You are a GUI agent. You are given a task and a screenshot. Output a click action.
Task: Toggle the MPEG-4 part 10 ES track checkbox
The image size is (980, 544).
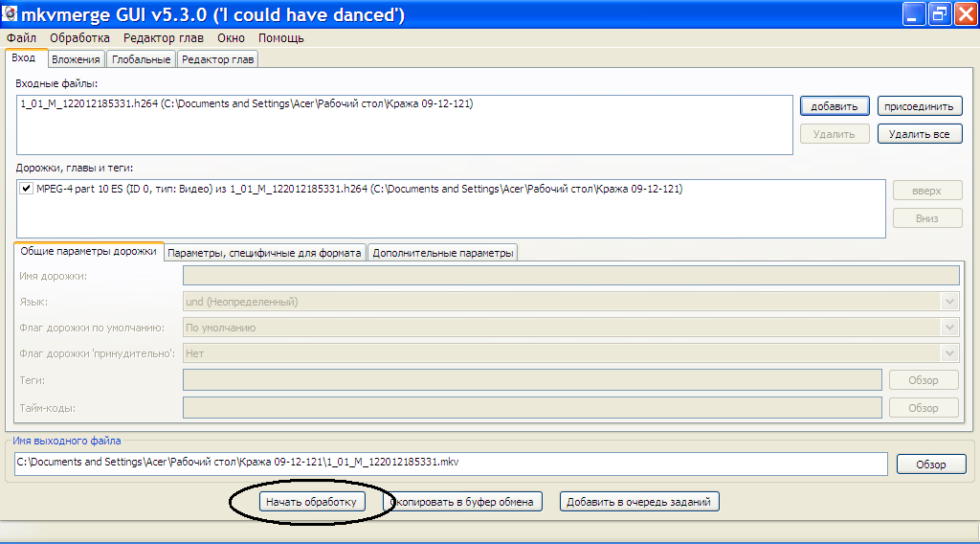click(x=25, y=190)
